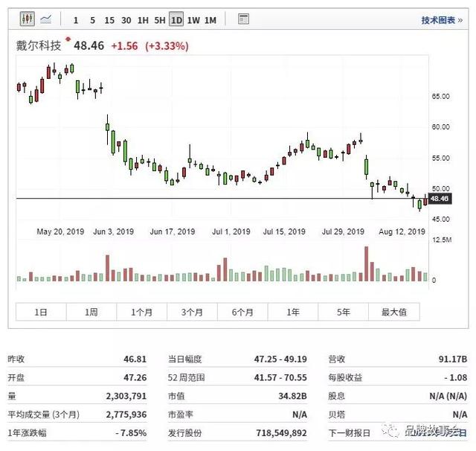Choose the 1周 time range
The image size is (476, 451).
(x=91, y=312)
